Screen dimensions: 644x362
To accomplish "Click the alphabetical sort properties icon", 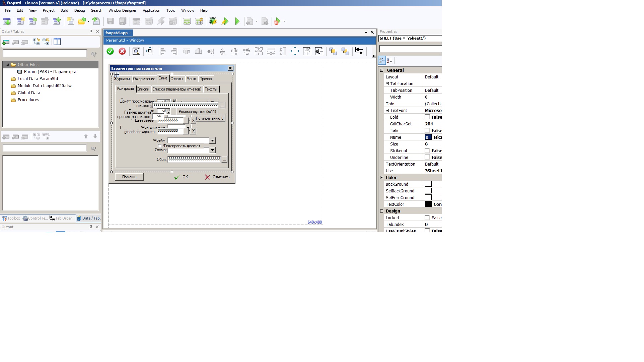I will 389,60.
